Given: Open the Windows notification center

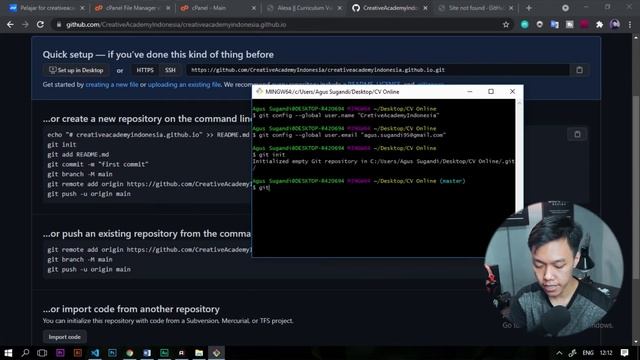Looking at the screenshot, I should point(624,353).
